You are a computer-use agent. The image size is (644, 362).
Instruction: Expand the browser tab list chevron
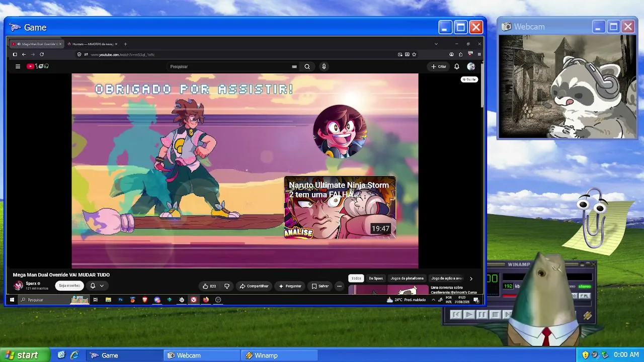coord(436,44)
